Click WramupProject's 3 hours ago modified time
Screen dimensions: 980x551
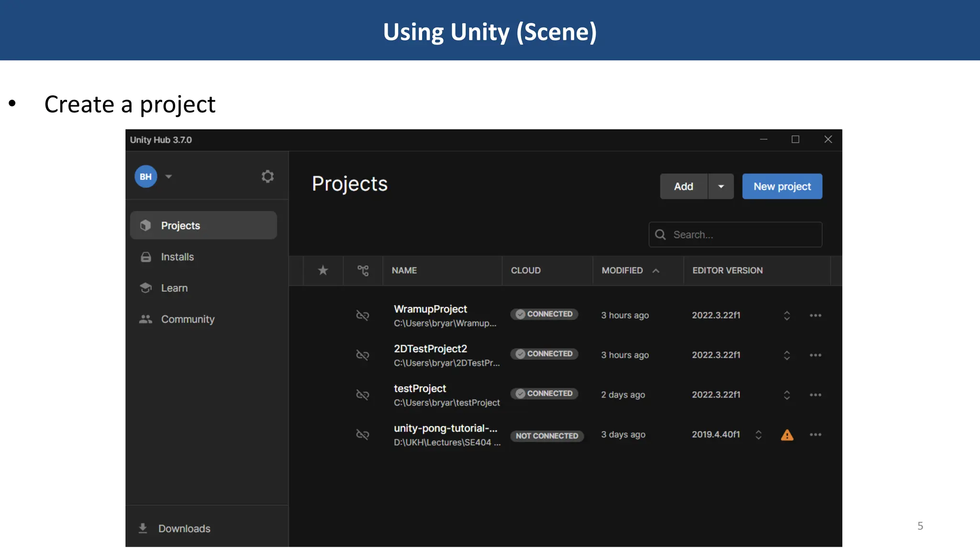click(x=625, y=315)
